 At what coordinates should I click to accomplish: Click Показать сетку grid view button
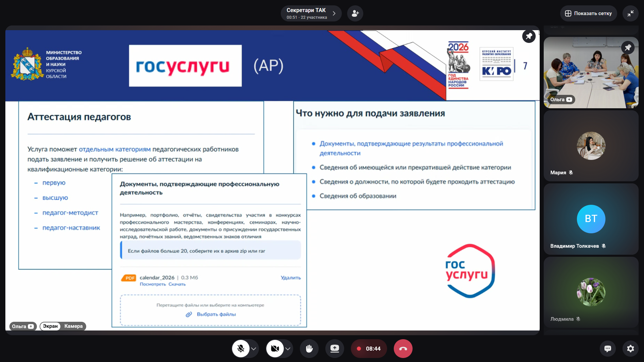point(588,13)
